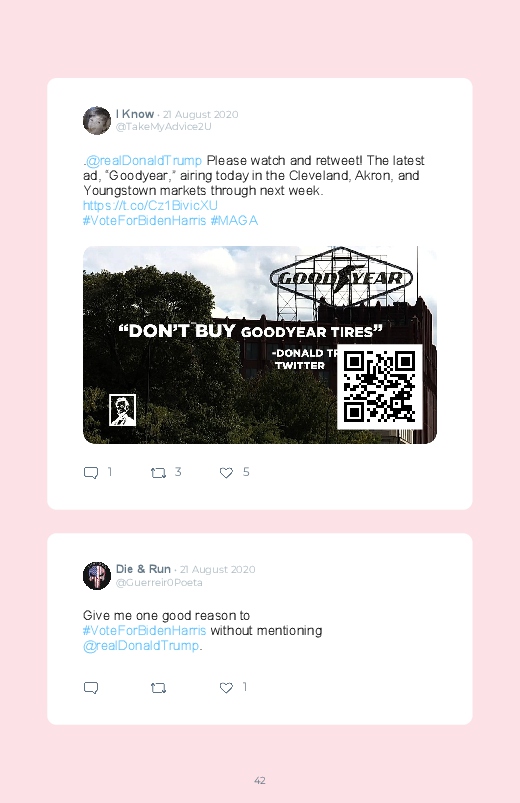Open Die & Run's skull profile avatar
The image size is (520, 803).
pyautogui.click(x=97, y=576)
